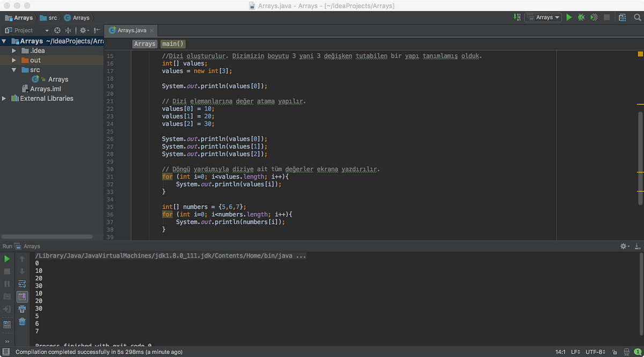Click the yellow inspection indicator square
This screenshot has width=644, height=357.
(x=640, y=54)
